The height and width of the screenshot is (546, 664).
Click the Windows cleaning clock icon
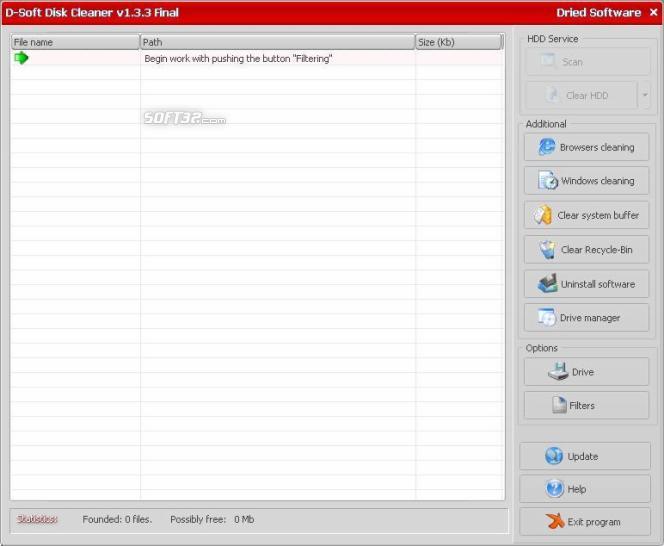tap(548, 180)
